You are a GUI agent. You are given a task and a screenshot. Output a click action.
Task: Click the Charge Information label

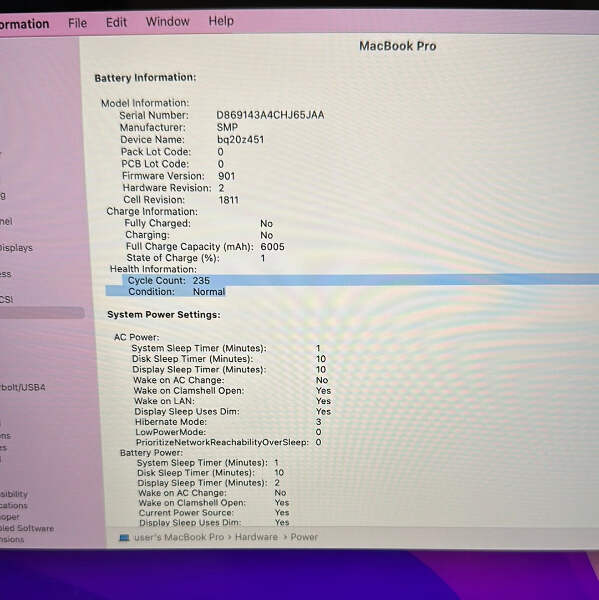[x=152, y=212]
